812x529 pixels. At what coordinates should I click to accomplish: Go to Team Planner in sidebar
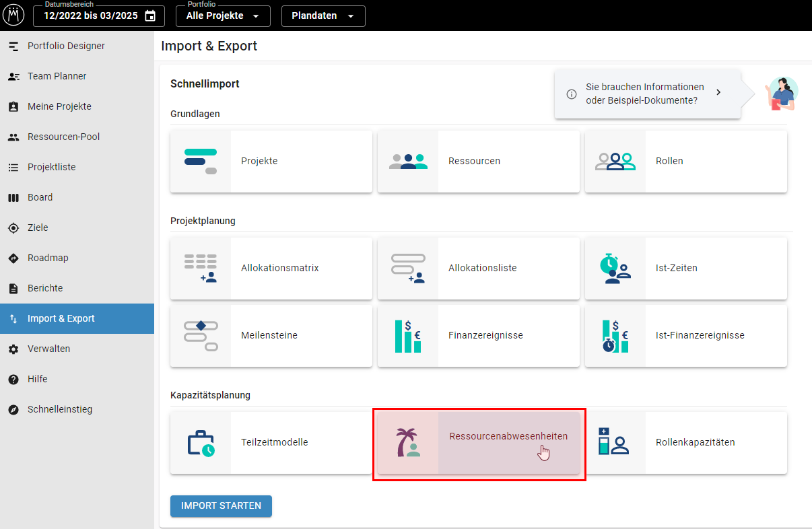[x=57, y=77]
